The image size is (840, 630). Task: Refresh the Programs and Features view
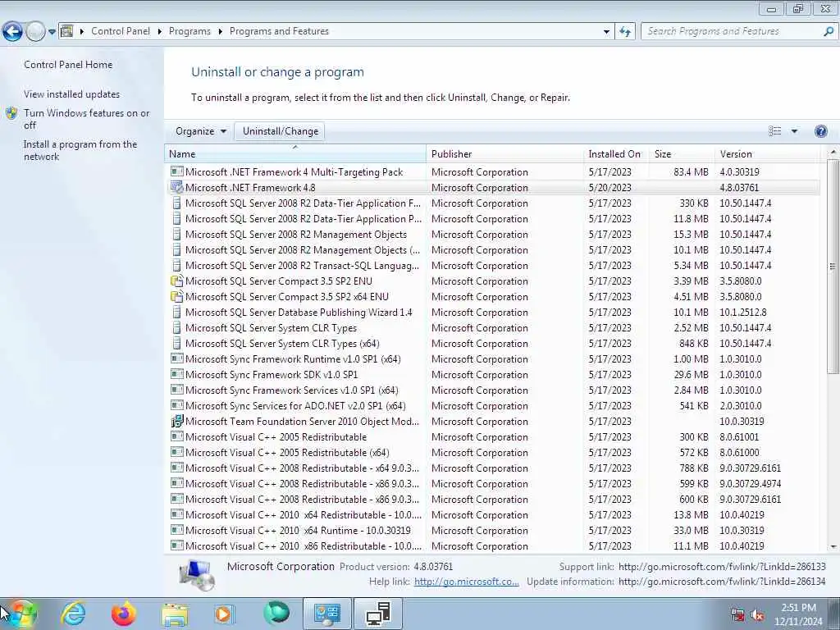click(625, 32)
